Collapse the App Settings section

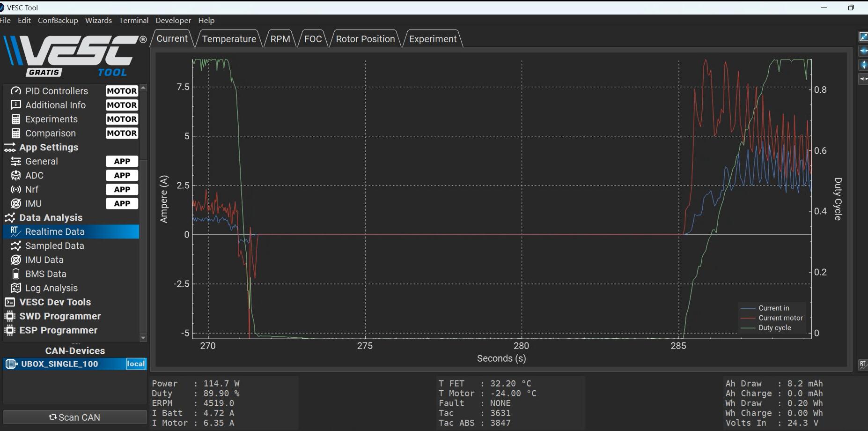(71, 147)
